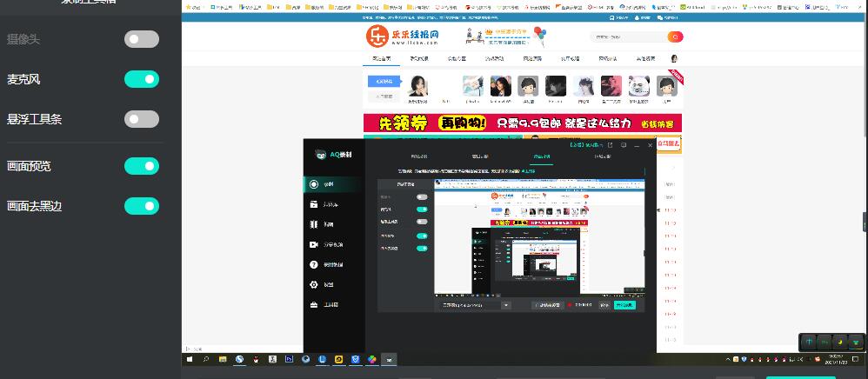
Task: Click the red record dot in AQ录制 bottom bar
Action: (570, 305)
